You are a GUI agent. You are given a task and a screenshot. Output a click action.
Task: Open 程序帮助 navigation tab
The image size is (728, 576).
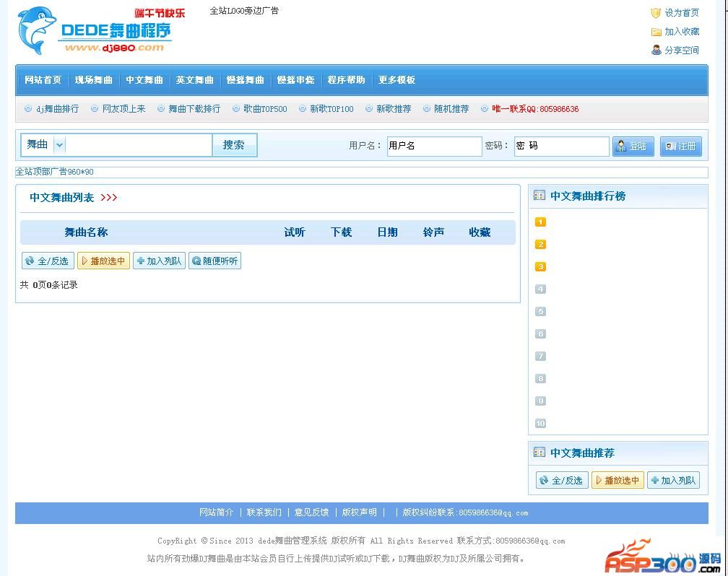click(x=347, y=80)
